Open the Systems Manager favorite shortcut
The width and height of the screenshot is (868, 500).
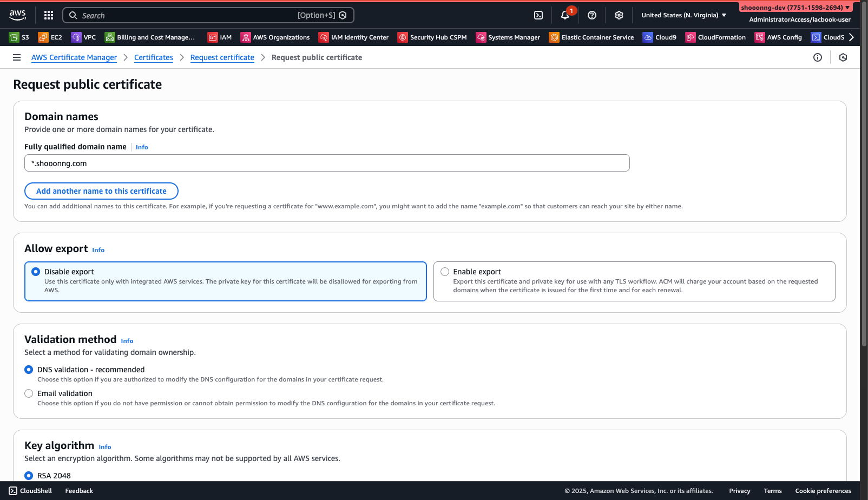(508, 37)
